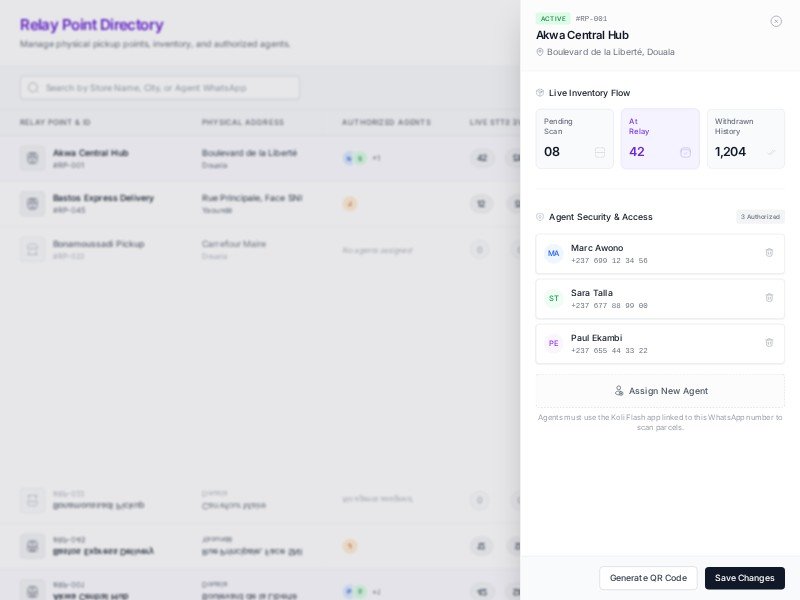Click the trash icon for Paul Ekambi
The image size is (800, 600).
click(x=769, y=343)
